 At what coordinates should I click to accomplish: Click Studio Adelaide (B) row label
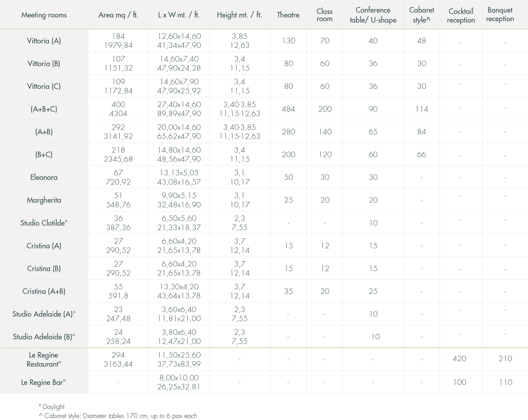44,337
